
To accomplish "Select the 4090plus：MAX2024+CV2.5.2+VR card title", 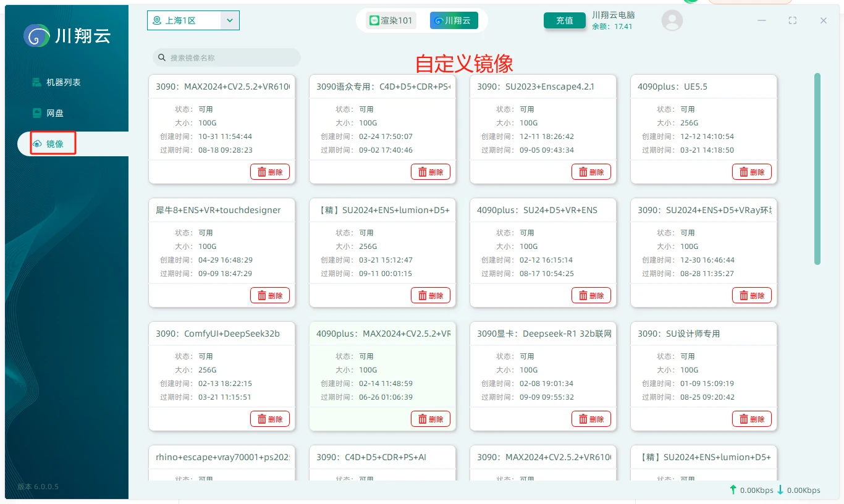I will click(383, 334).
